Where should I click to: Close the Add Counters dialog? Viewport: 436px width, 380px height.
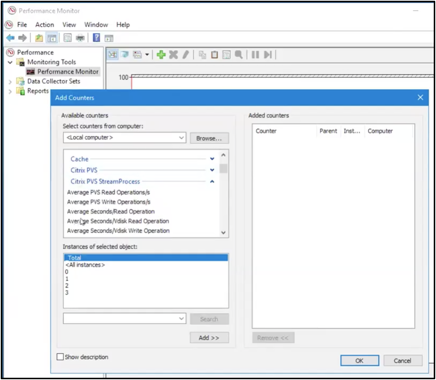pyautogui.click(x=420, y=98)
